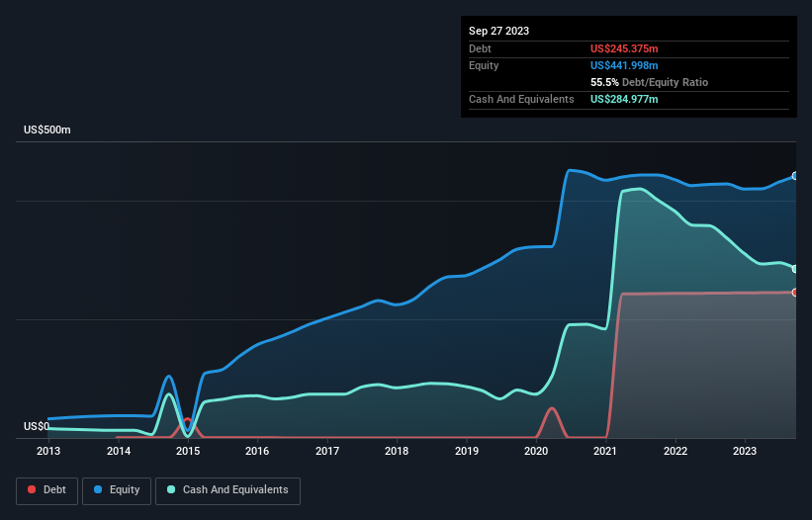
Task: Click the US$0 y-axis label
Action: [37, 426]
